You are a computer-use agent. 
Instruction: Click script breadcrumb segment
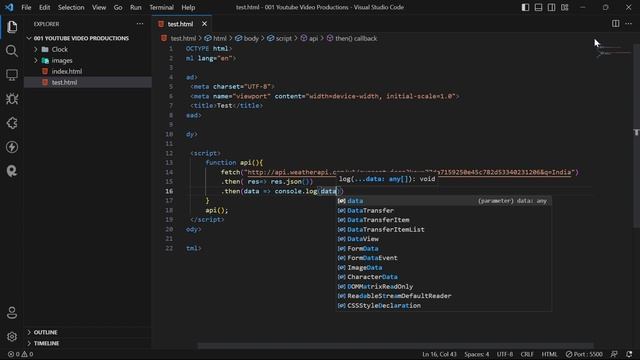point(280,38)
